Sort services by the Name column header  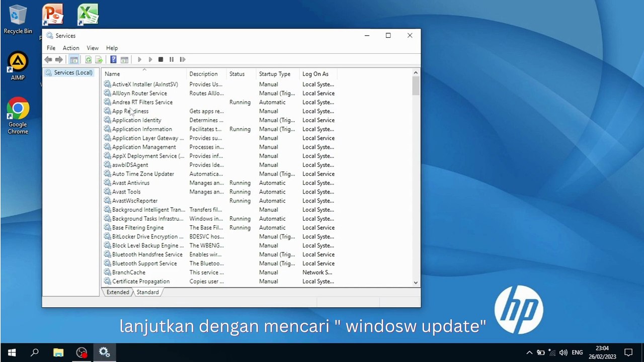[144, 74]
